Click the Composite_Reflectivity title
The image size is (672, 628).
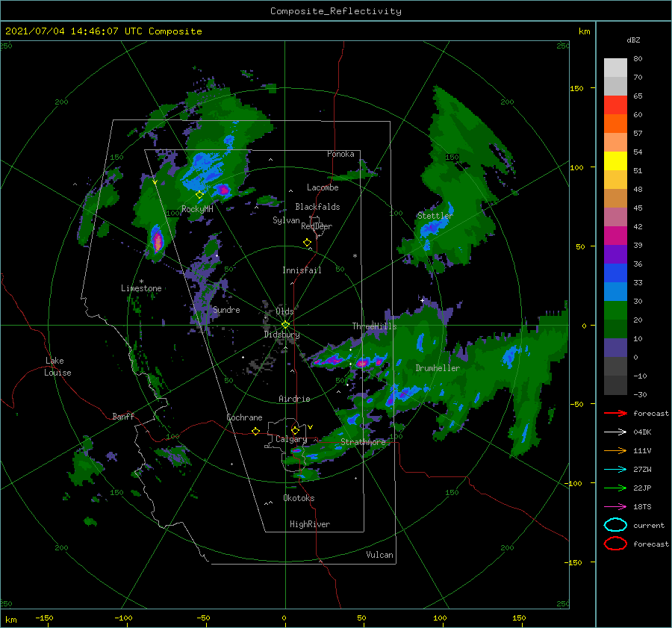(x=336, y=11)
